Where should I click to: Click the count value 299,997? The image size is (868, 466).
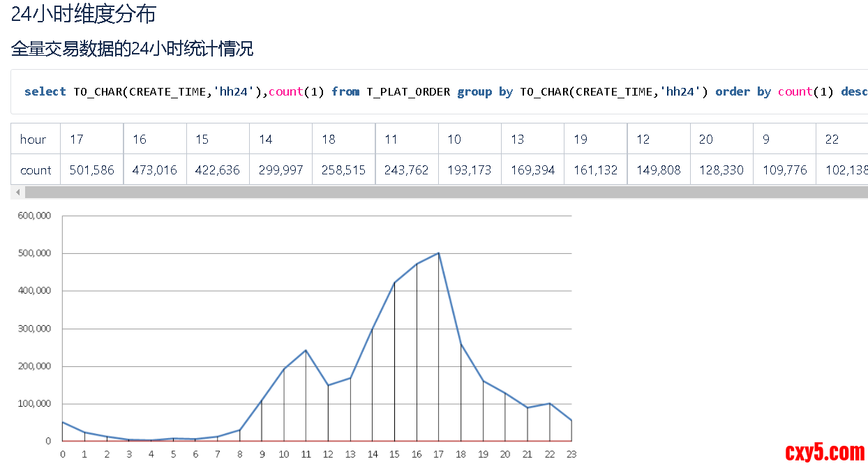280,170
